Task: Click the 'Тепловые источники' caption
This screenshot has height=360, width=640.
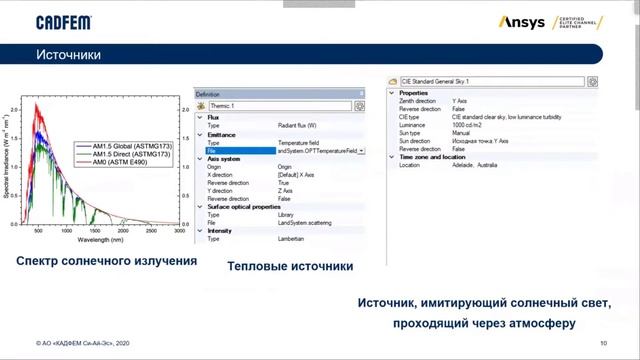Action: point(290,266)
